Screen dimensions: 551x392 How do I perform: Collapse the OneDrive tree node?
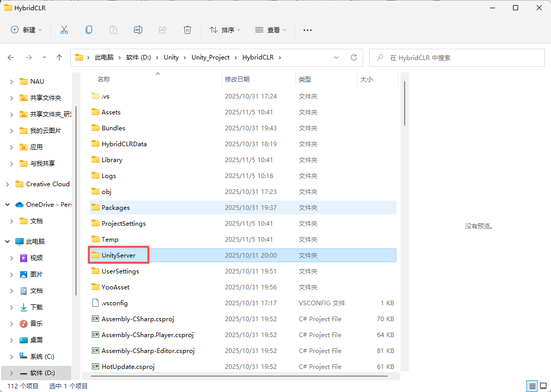point(7,205)
